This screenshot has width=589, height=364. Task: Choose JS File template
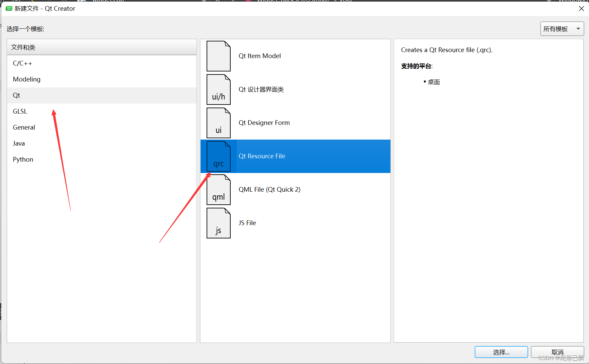(x=296, y=223)
